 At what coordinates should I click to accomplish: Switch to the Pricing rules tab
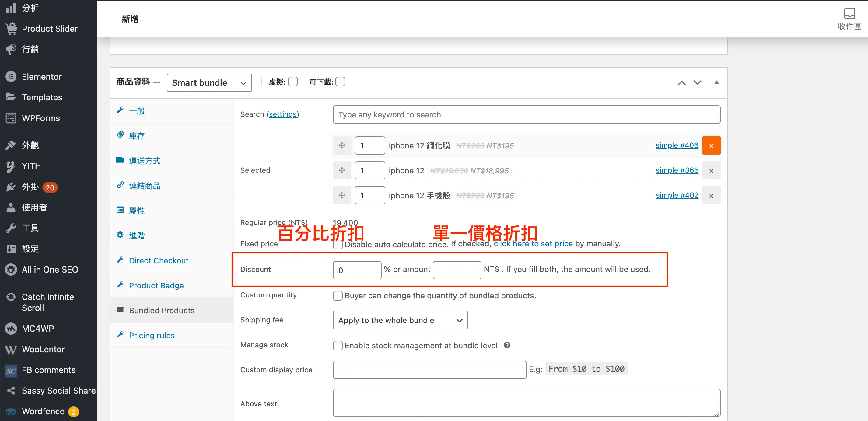172,335
